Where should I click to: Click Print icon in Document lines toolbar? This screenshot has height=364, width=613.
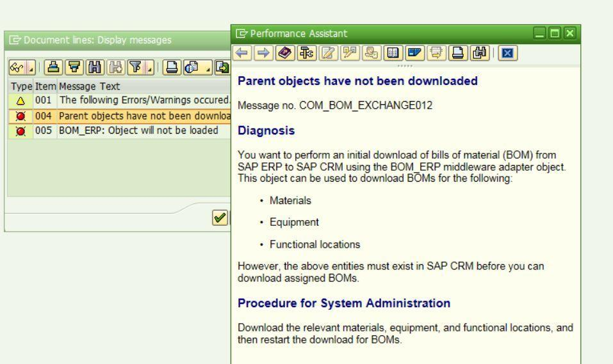click(172, 68)
